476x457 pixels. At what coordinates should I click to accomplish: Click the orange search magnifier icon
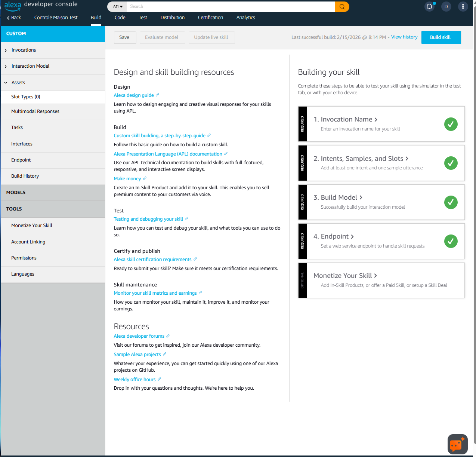pyautogui.click(x=341, y=7)
